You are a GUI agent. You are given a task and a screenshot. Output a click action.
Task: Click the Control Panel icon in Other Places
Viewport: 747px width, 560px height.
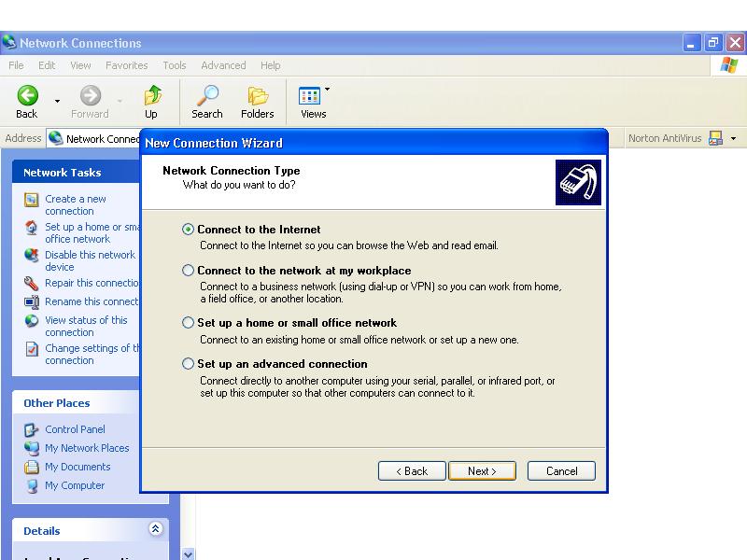pyautogui.click(x=32, y=429)
